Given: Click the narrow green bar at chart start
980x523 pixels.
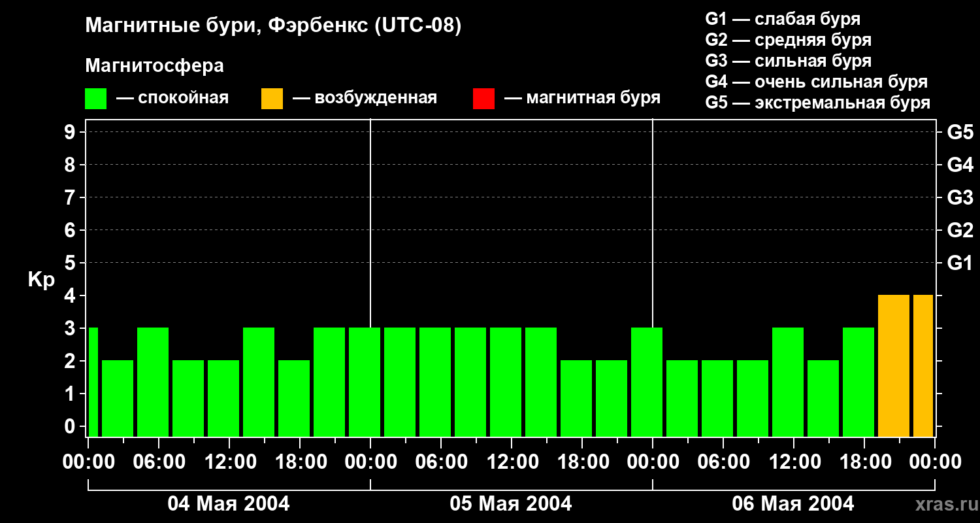Looking at the screenshot, I should click(x=93, y=382).
